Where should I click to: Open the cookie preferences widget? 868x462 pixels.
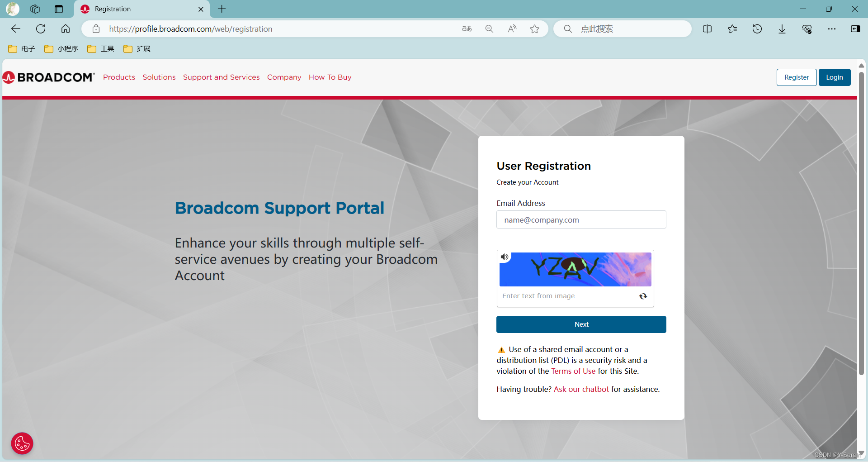coord(22,443)
